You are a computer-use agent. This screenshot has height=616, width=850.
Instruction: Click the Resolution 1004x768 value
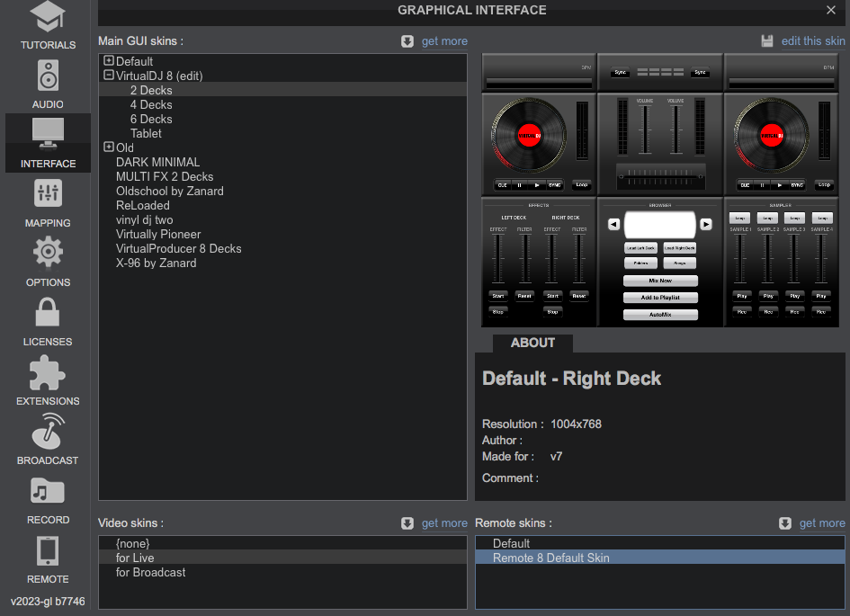(576, 424)
